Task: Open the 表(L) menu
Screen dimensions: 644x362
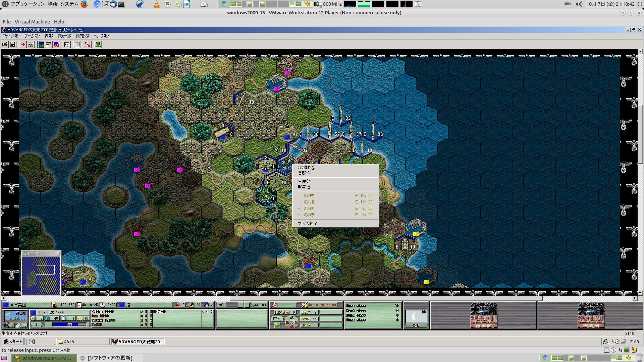Action: click(49, 36)
